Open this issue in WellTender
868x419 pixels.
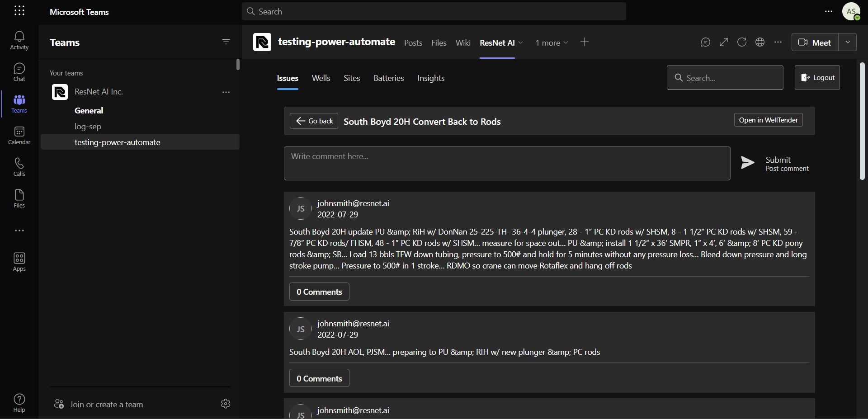tap(768, 120)
